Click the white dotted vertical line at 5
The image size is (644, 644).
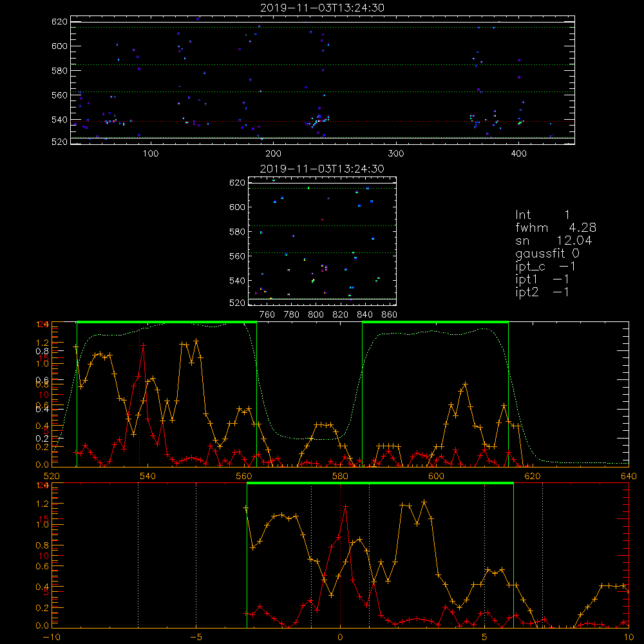click(x=485, y=555)
